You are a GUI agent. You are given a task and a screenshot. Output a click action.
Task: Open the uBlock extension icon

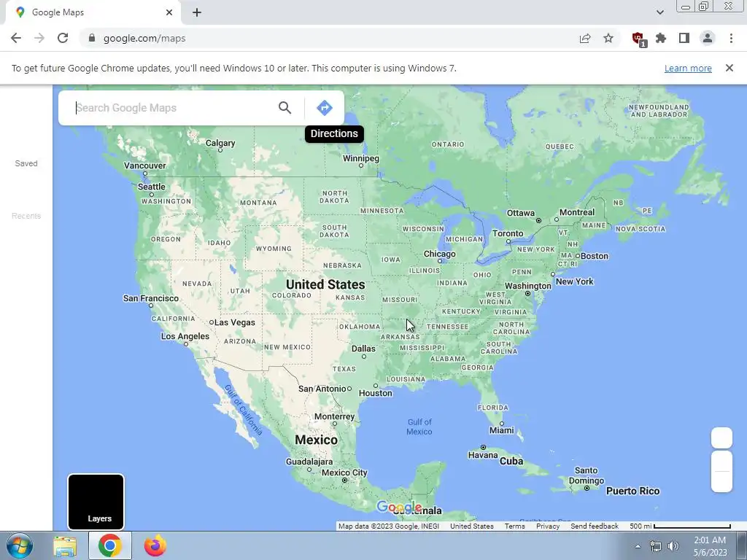[639, 39]
